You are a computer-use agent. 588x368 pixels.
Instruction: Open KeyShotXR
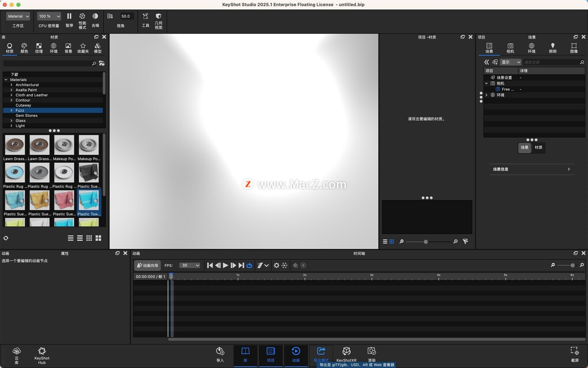[346, 354]
